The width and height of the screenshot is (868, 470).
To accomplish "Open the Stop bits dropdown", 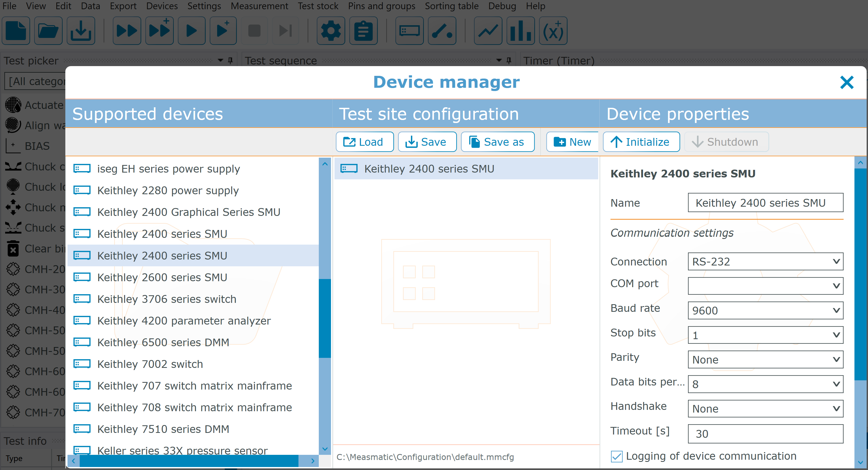I will 766,335.
